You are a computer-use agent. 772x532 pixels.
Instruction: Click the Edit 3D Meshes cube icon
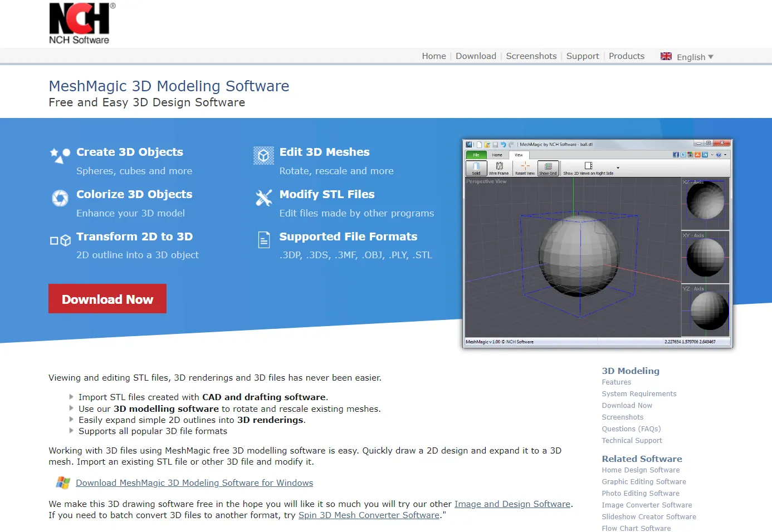coord(263,156)
